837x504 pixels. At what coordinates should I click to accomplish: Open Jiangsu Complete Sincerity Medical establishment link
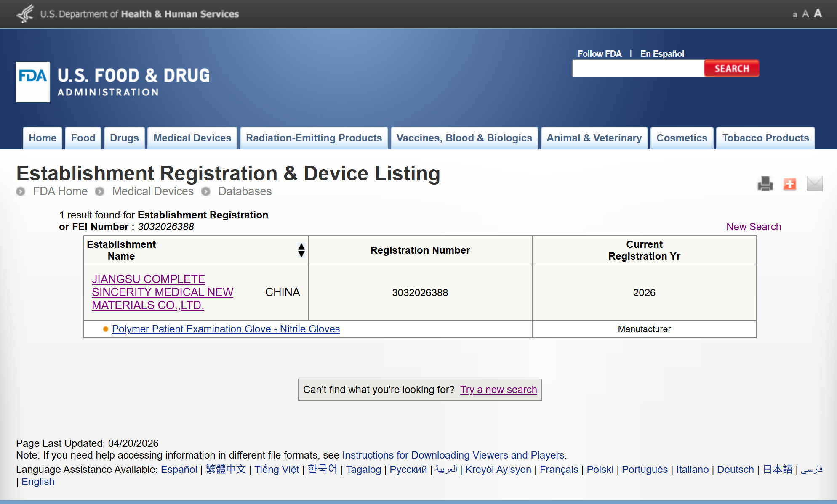point(163,292)
